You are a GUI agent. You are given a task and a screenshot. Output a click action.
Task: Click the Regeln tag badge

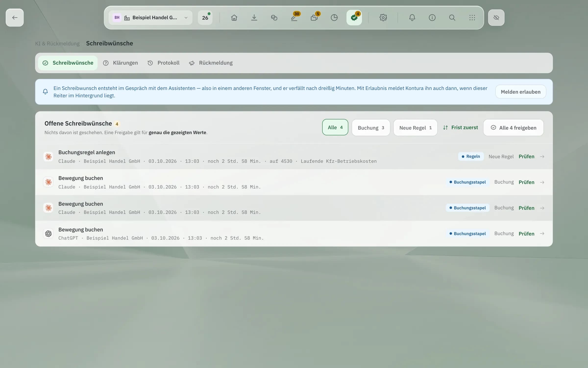471,157
